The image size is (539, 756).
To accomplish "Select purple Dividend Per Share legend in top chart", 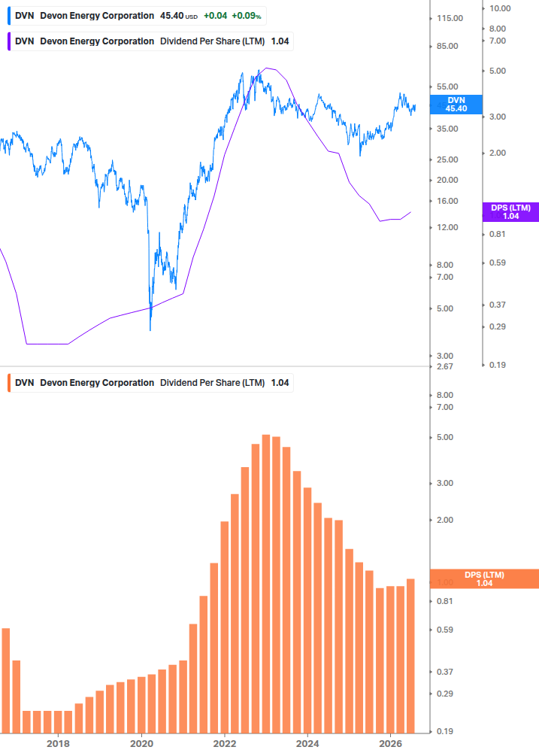I will (150, 41).
